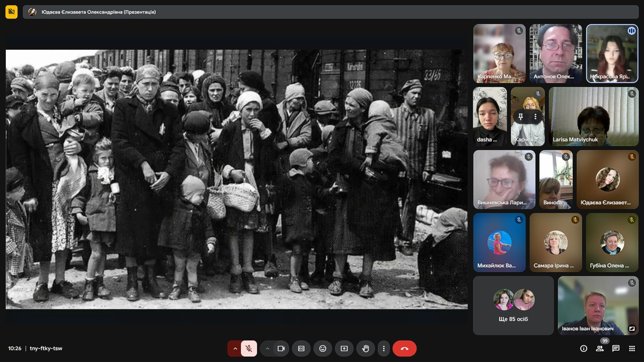Open the activities grid panel
644x362 pixels.
(632, 349)
